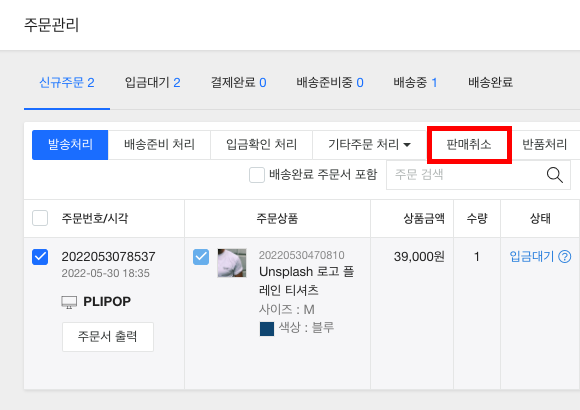
Task: Uncheck the product item checkbox
Action: 201,257
